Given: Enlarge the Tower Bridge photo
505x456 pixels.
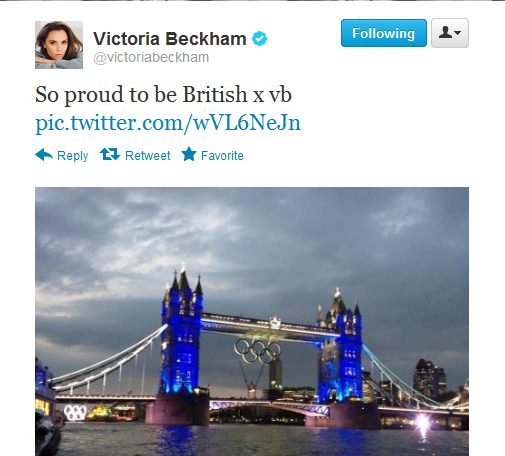Looking at the screenshot, I should (x=252, y=321).
